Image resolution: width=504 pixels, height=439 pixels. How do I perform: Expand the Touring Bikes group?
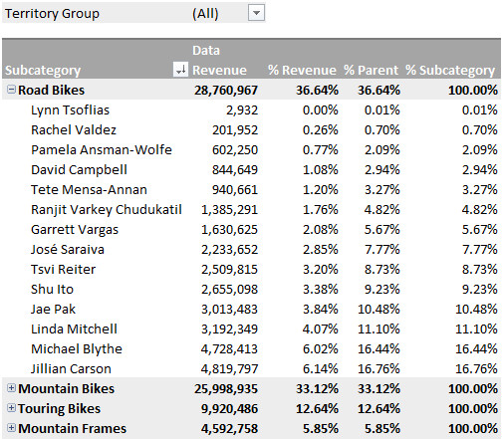point(11,408)
